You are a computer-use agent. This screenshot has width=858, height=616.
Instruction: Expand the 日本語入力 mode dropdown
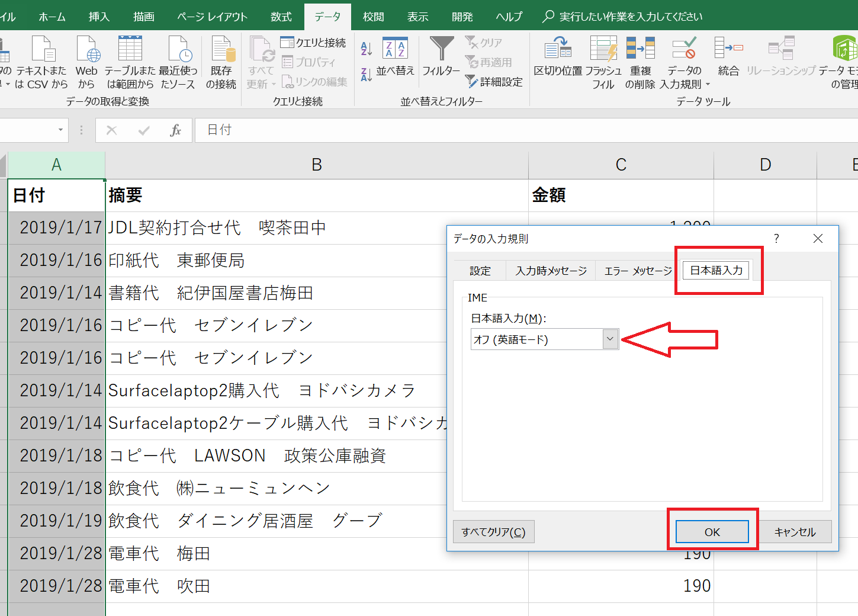coord(610,339)
